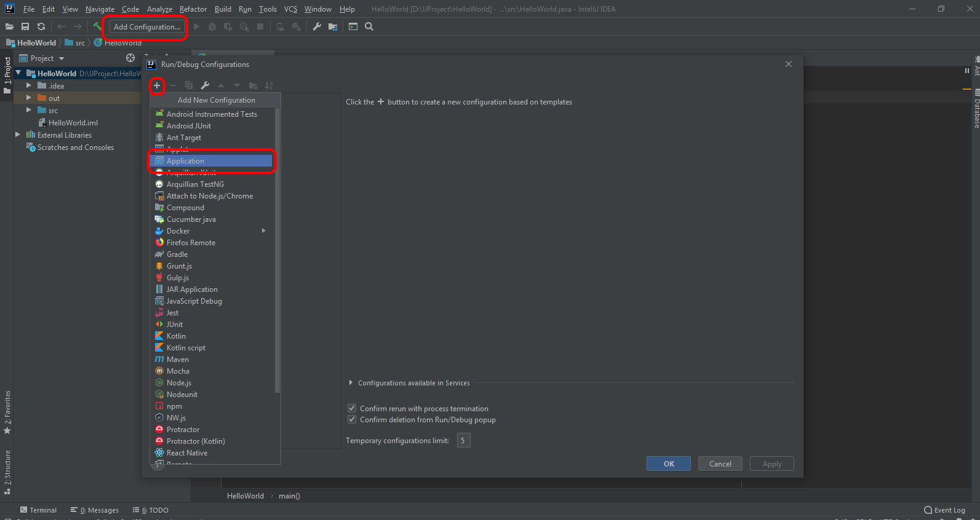Viewport: 980px width, 520px height.
Task: Click the Run Anything icon beside Project Structure
Action: click(353, 26)
